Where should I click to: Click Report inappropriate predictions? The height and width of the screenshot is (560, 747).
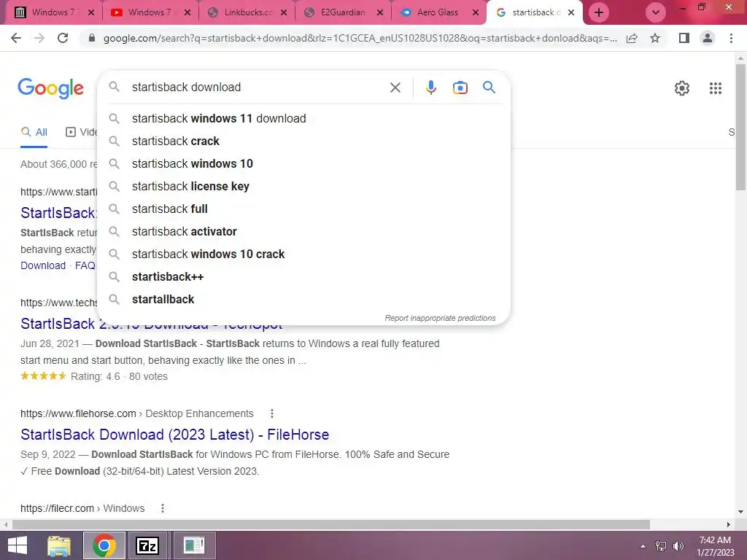tap(440, 318)
